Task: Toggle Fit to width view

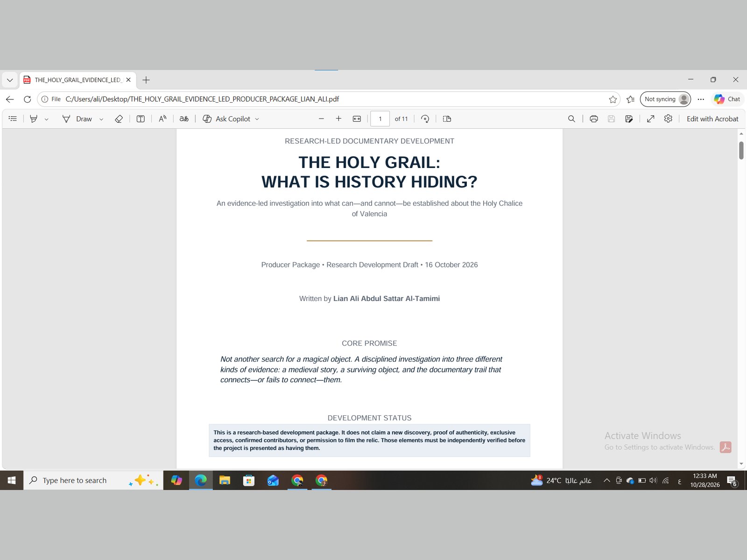Action: click(x=357, y=119)
